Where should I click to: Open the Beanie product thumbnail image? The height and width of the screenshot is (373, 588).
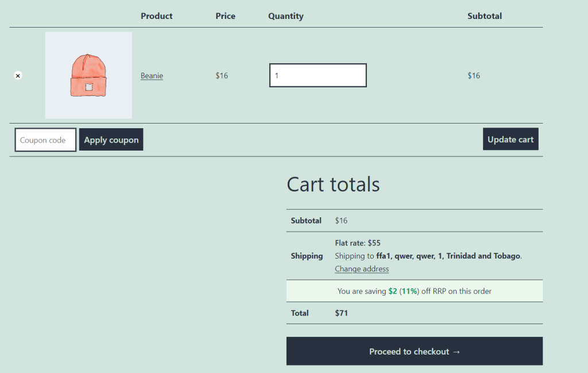[x=88, y=75]
